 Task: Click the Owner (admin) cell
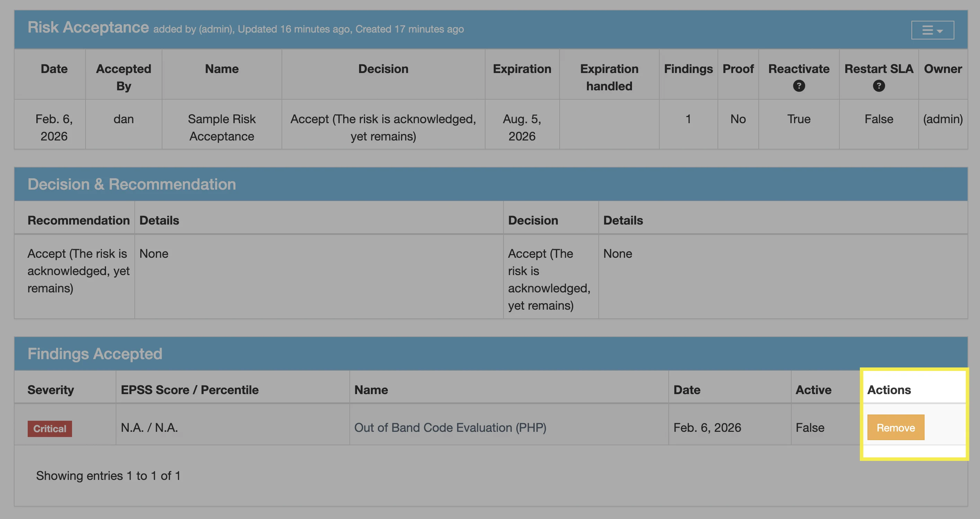pyautogui.click(x=942, y=119)
